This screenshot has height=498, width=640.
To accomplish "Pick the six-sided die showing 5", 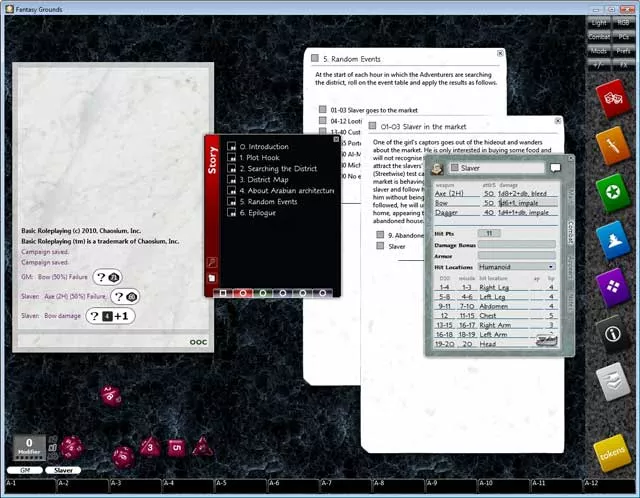I will coord(176,447).
